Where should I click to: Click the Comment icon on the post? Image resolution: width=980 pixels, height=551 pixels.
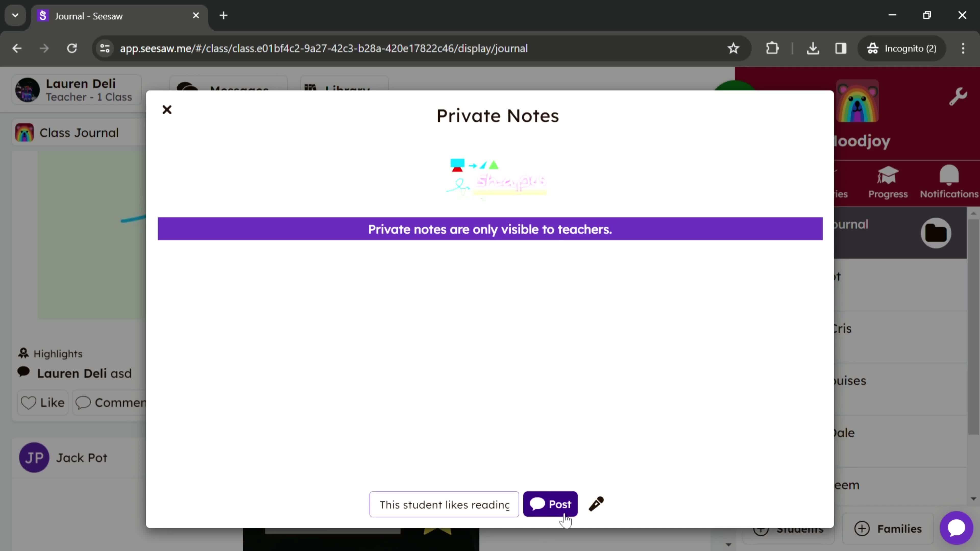pos(83,402)
